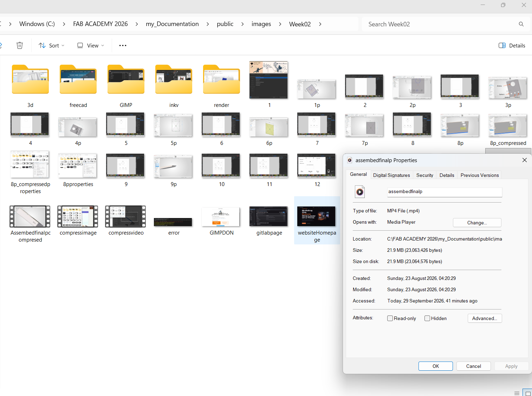The width and height of the screenshot is (532, 396).
Task: Select the error image file
Action: pyautogui.click(x=173, y=222)
